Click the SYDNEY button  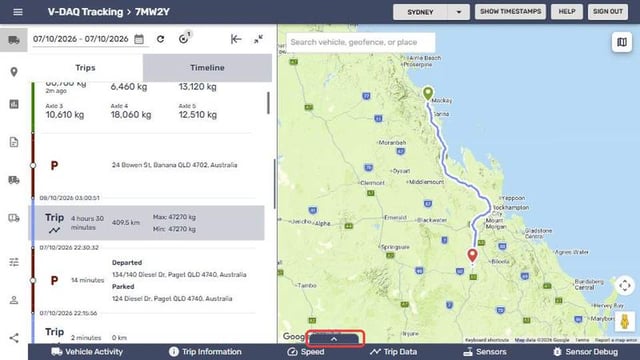pyautogui.click(x=420, y=12)
